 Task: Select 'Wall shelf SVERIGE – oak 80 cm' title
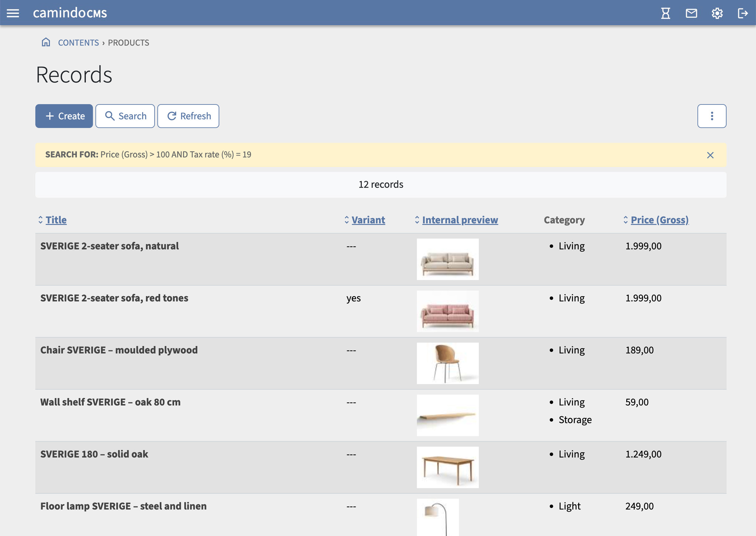[x=110, y=402]
